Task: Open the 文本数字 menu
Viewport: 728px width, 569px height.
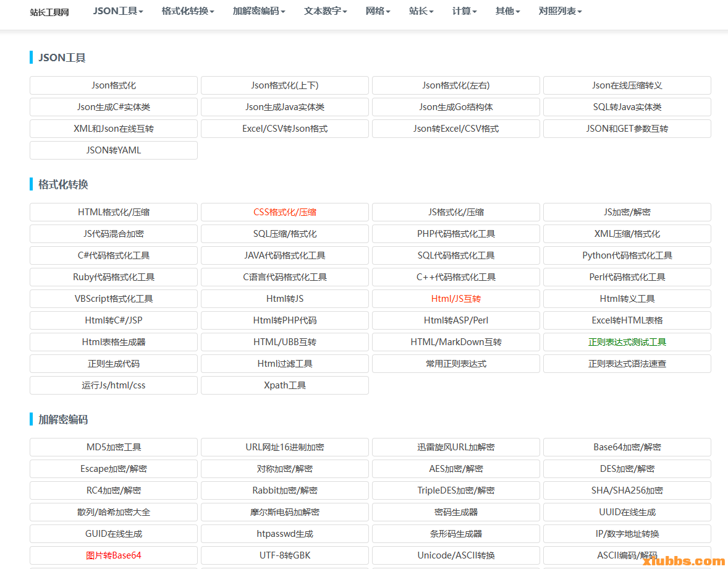Action: 325,11
